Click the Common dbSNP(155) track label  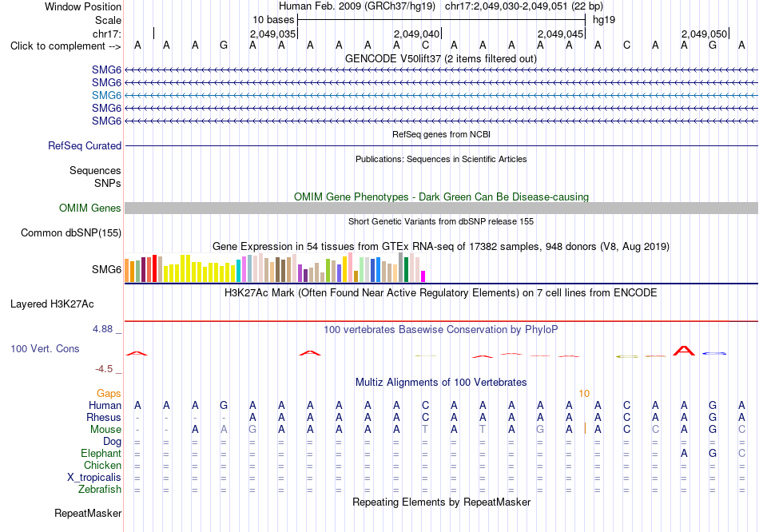pos(71,232)
